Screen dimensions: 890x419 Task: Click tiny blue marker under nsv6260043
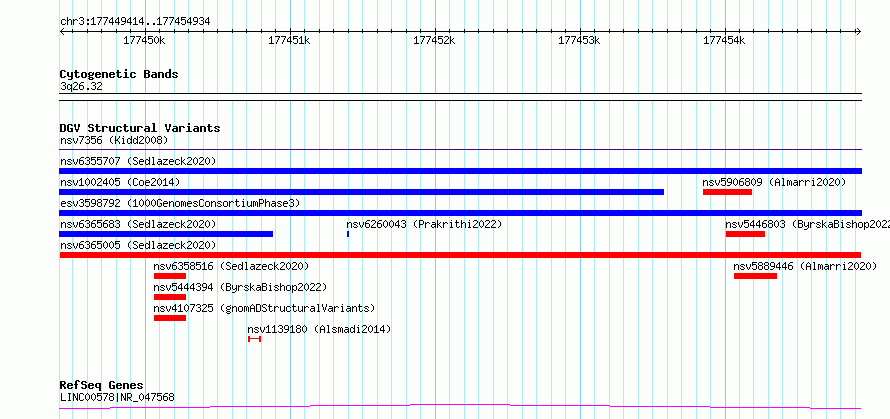[348, 234]
